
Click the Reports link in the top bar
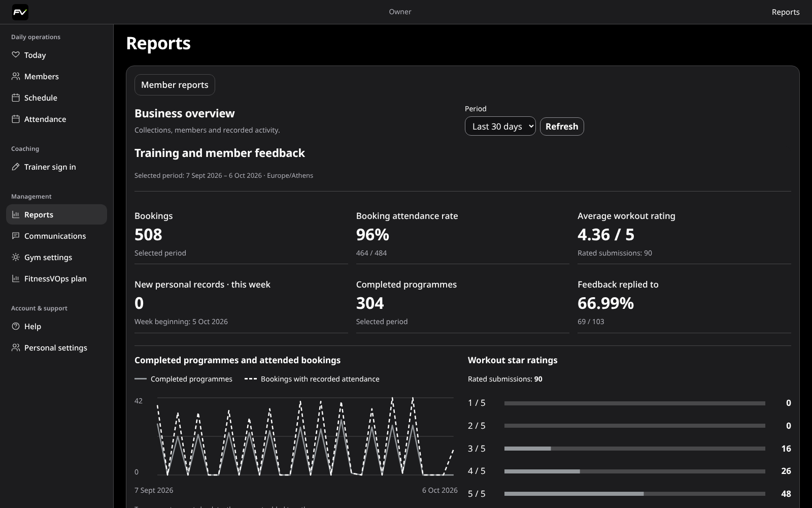(786, 12)
